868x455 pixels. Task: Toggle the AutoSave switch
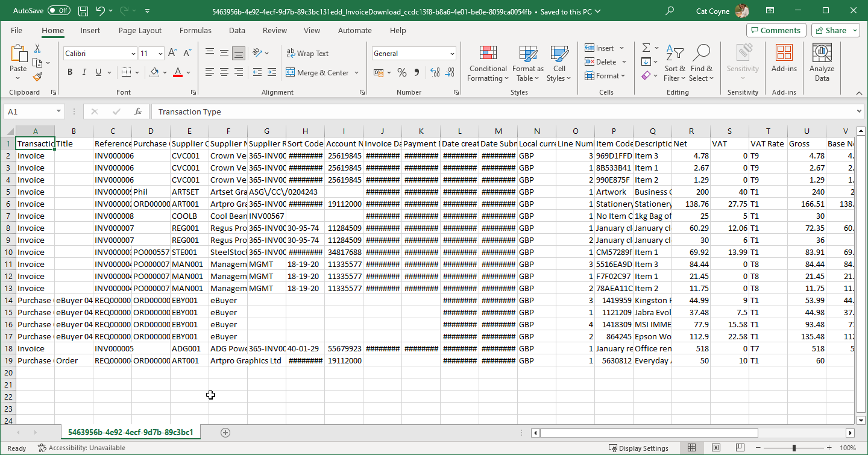pyautogui.click(x=58, y=11)
